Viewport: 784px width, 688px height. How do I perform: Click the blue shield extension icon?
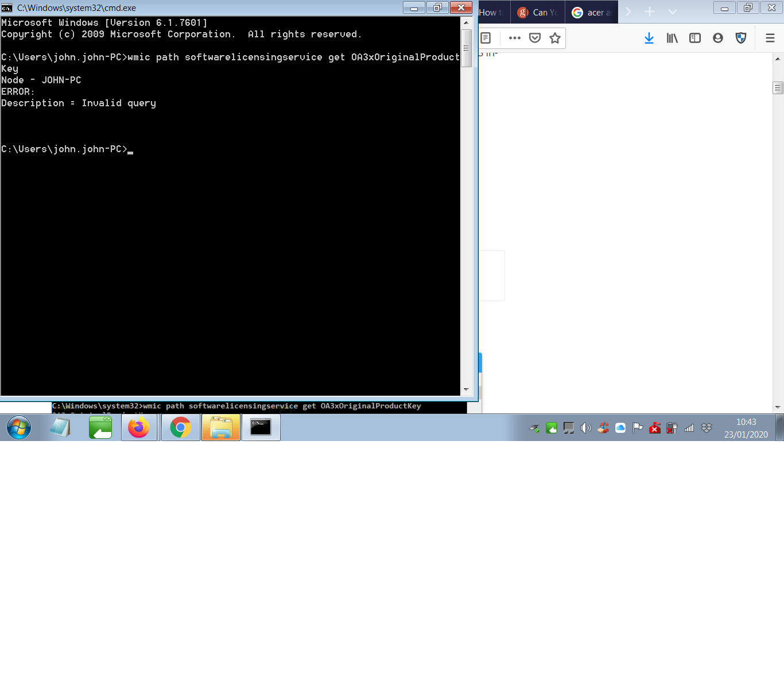pos(741,38)
